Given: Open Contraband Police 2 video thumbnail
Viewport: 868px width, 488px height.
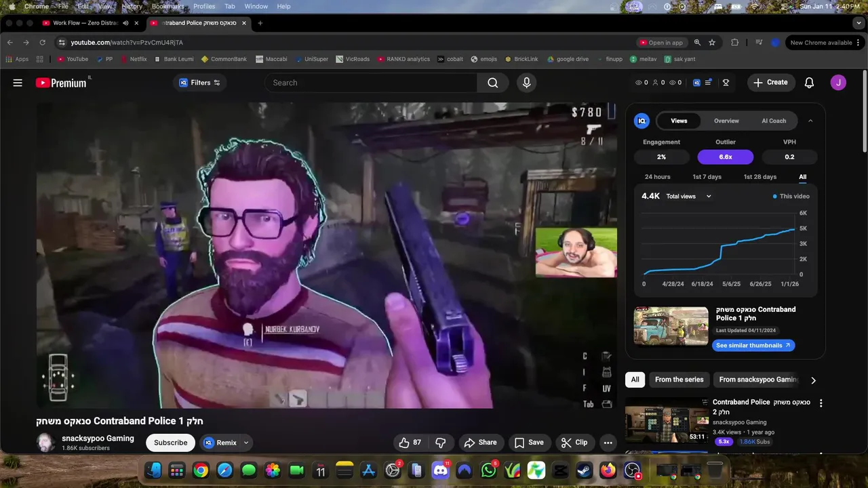Looking at the screenshot, I should pyautogui.click(x=667, y=420).
